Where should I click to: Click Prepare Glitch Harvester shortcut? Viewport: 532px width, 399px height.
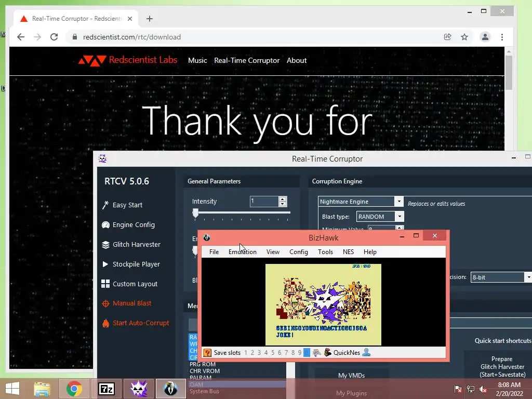tap(502, 366)
